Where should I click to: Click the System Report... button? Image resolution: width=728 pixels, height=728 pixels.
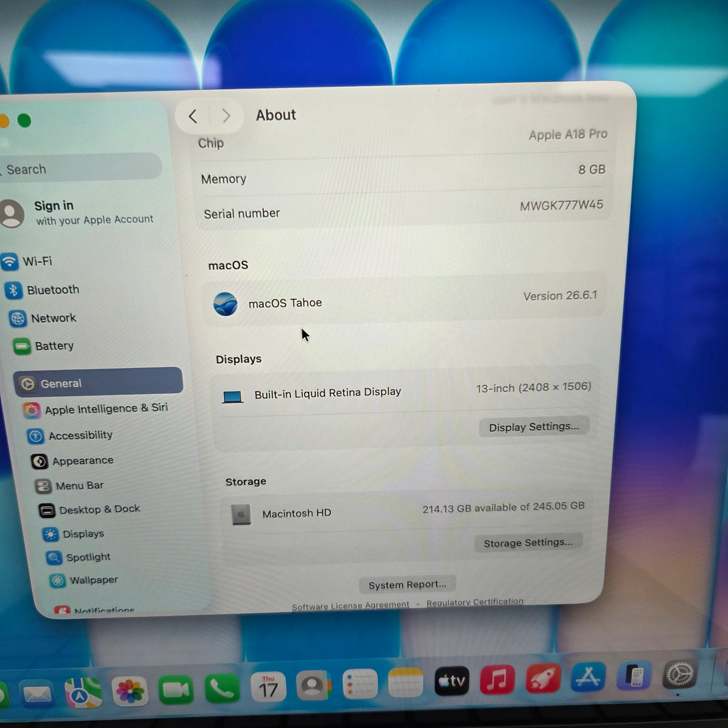pos(407,584)
